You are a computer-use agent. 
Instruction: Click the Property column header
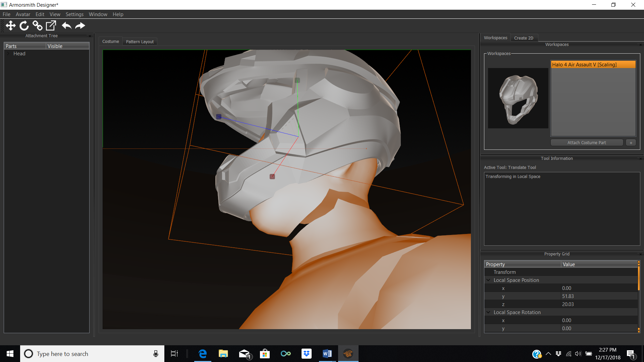(x=523, y=264)
